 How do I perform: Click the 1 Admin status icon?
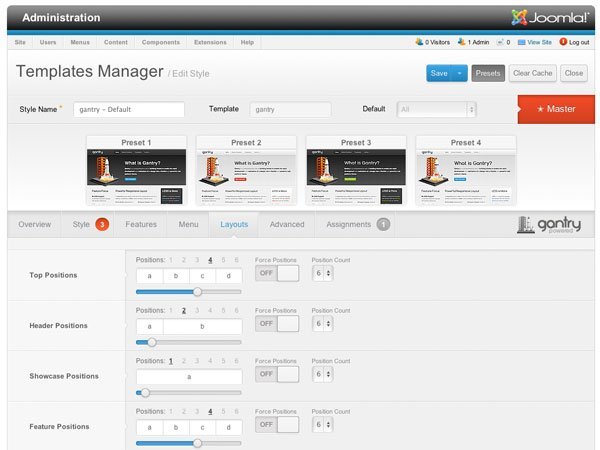click(461, 42)
